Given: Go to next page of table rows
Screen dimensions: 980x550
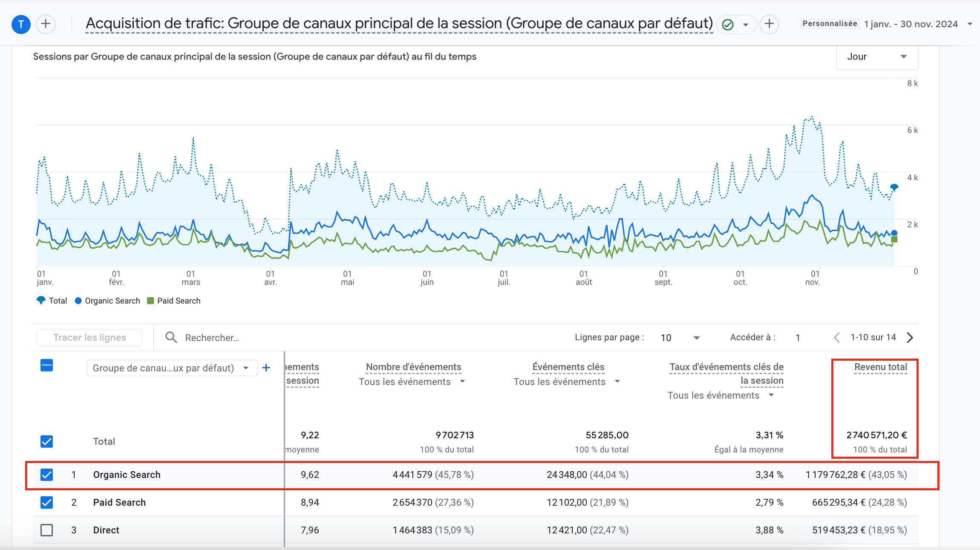Looking at the screenshot, I should [910, 338].
